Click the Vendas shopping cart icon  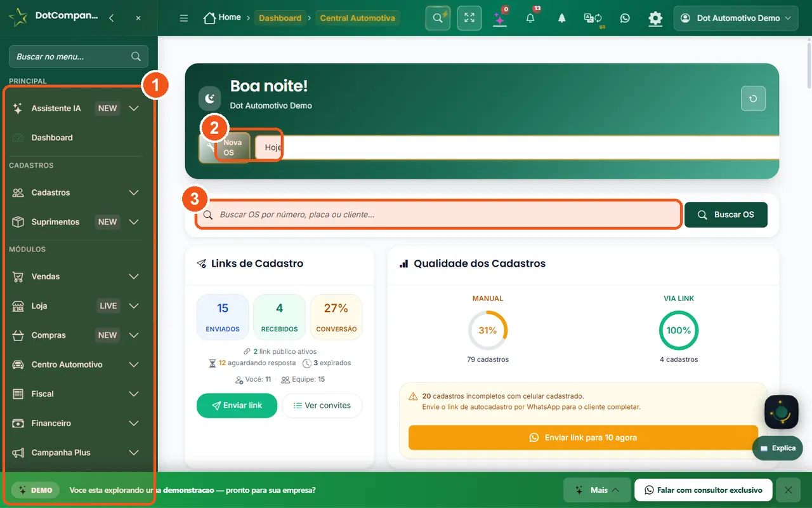18,277
